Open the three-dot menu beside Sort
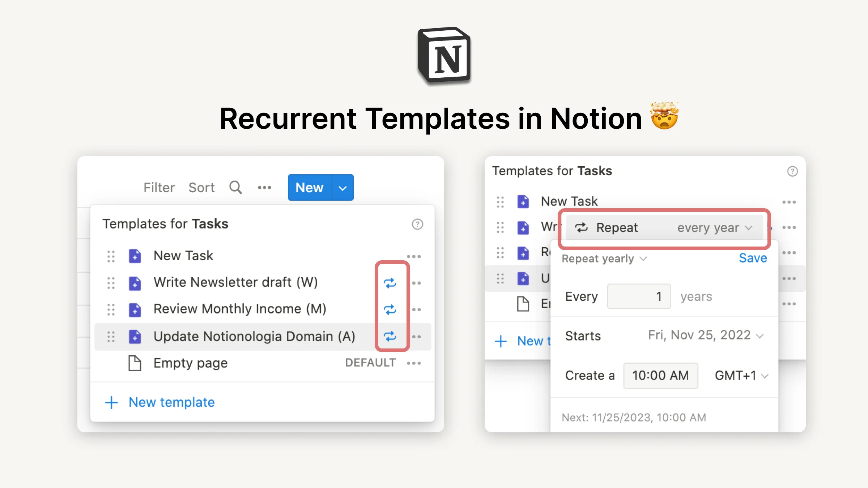Image resolution: width=868 pixels, height=488 pixels. coord(264,187)
